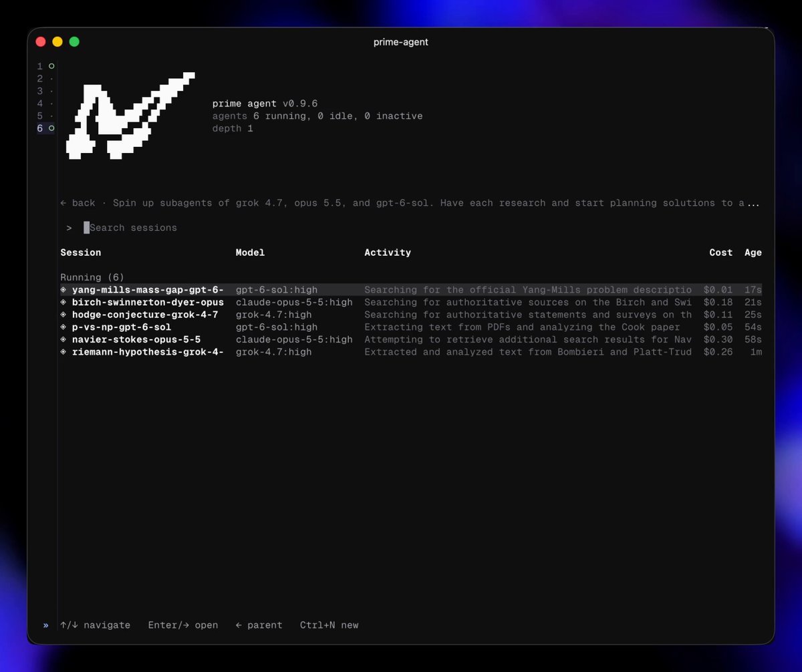802x672 pixels.
Task: Click the Session column header
Action: [x=81, y=253]
